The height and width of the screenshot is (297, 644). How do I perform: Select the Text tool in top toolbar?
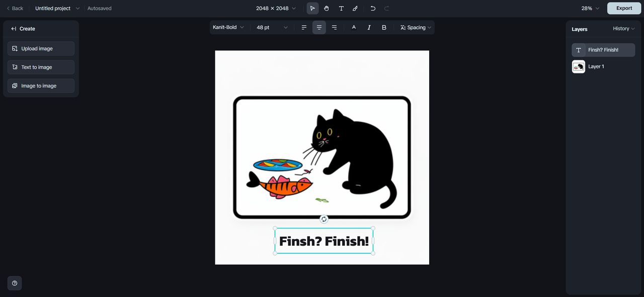point(341,8)
